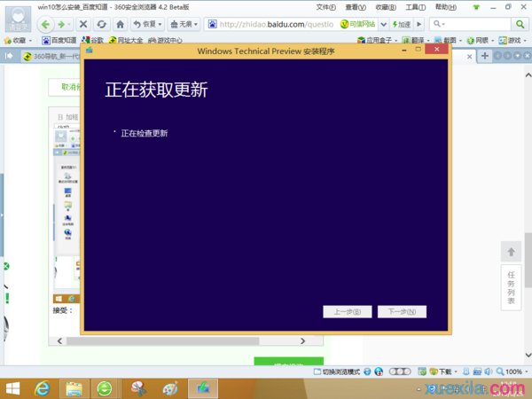This screenshot has width=532, height=399.
Task: Click 切换浏览模式 in the status bar
Action: coord(337,372)
